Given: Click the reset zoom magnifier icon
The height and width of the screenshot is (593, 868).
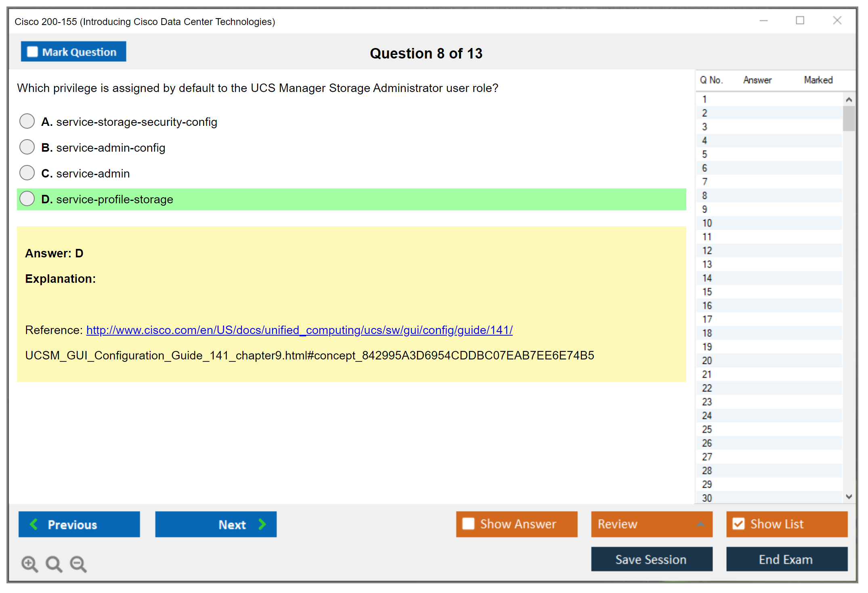Looking at the screenshot, I should [x=54, y=564].
